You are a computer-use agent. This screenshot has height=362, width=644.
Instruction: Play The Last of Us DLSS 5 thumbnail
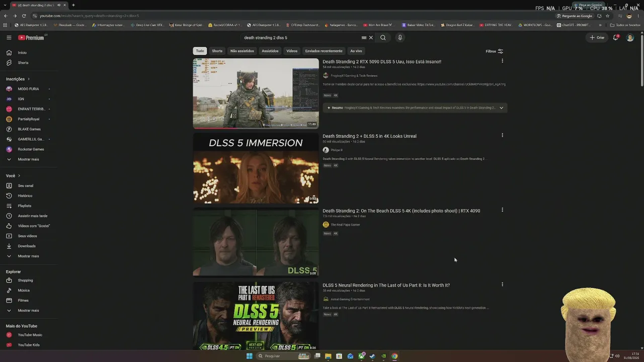point(256,316)
